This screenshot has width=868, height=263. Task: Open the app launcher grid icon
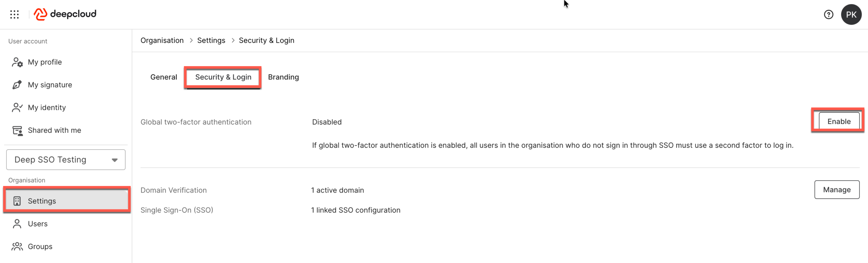pyautogui.click(x=14, y=14)
